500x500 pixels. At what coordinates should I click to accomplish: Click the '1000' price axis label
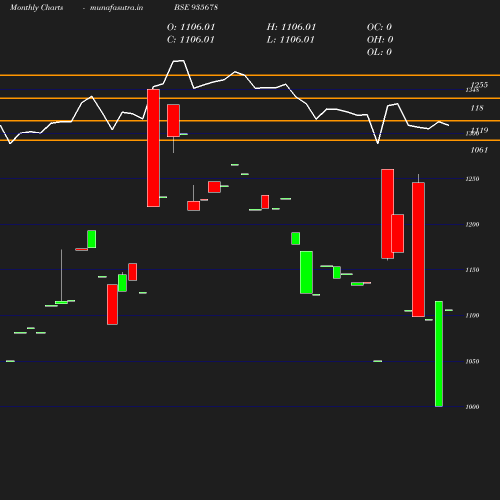click(x=472, y=407)
